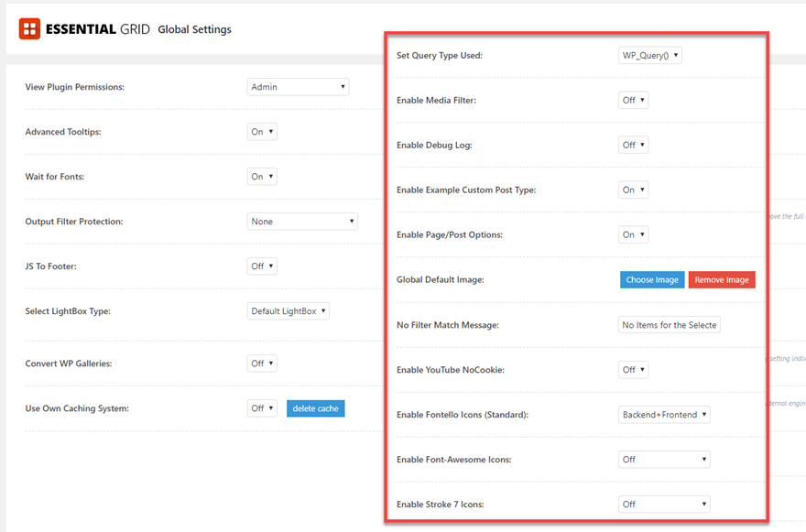Toggle the Advanced Tooltips On selector
The image size is (806, 532).
point(262,132)
